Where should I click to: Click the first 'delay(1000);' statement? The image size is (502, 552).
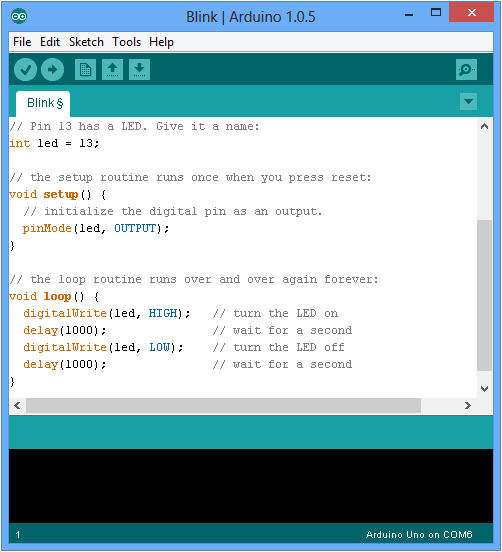click(x=65, y=331)
